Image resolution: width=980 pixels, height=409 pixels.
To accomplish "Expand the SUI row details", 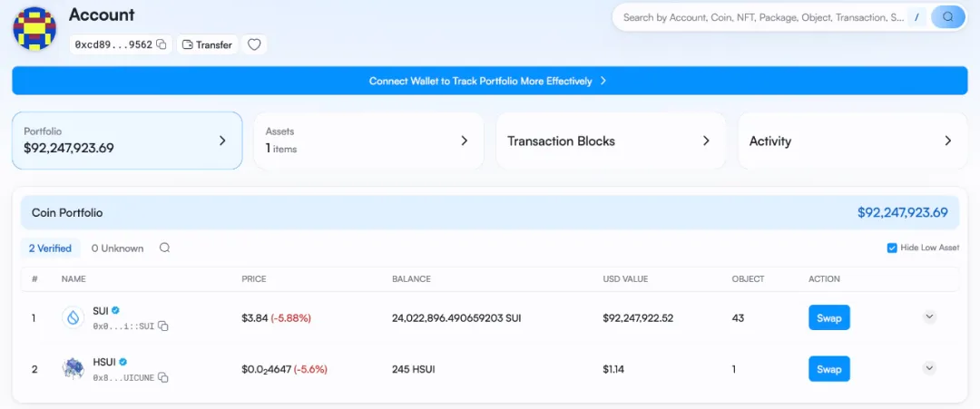I will pyautogui.click(x=928, y=316).
